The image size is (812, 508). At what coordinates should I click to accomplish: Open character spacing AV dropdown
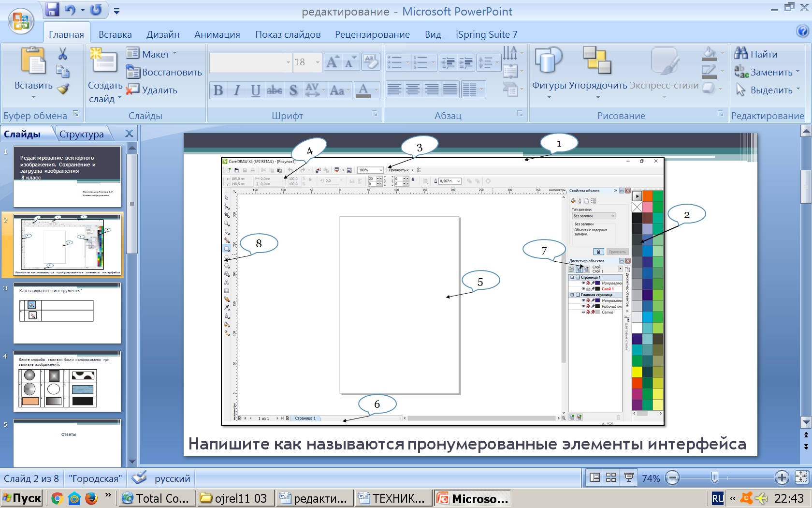[x=314, y=90]
